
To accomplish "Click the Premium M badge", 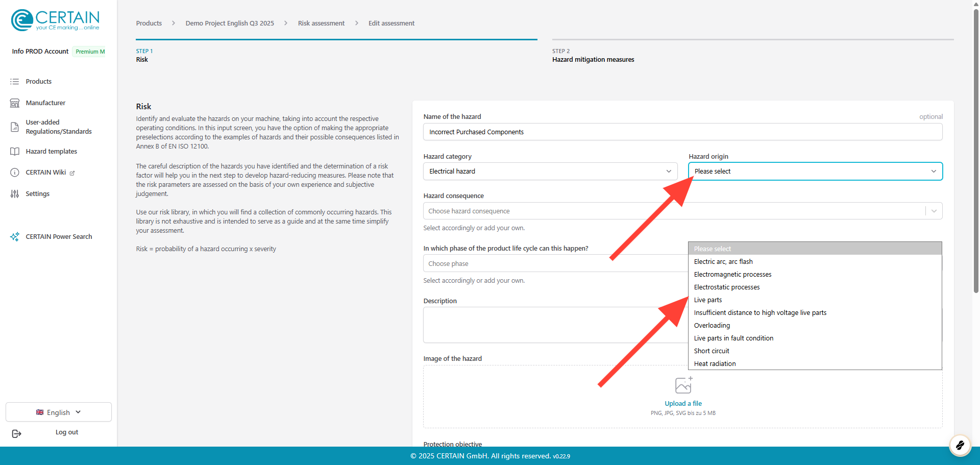I will 90,52.
